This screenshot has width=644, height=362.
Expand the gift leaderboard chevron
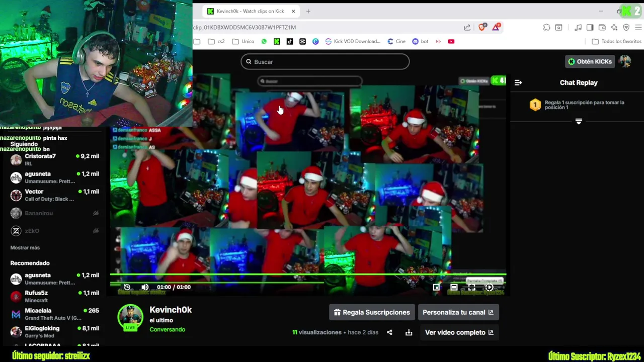tap(579, 121)
